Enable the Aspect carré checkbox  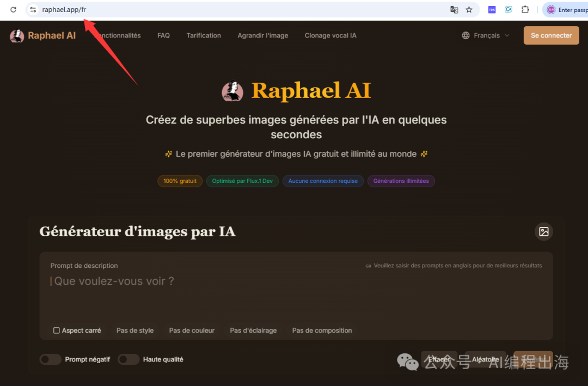coord(57,330)
